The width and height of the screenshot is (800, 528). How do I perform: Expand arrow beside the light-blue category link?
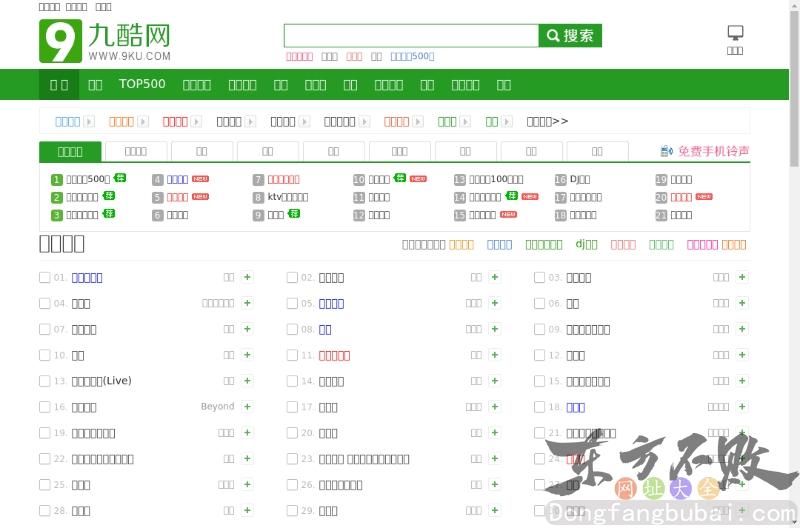(x=89, y=121)
